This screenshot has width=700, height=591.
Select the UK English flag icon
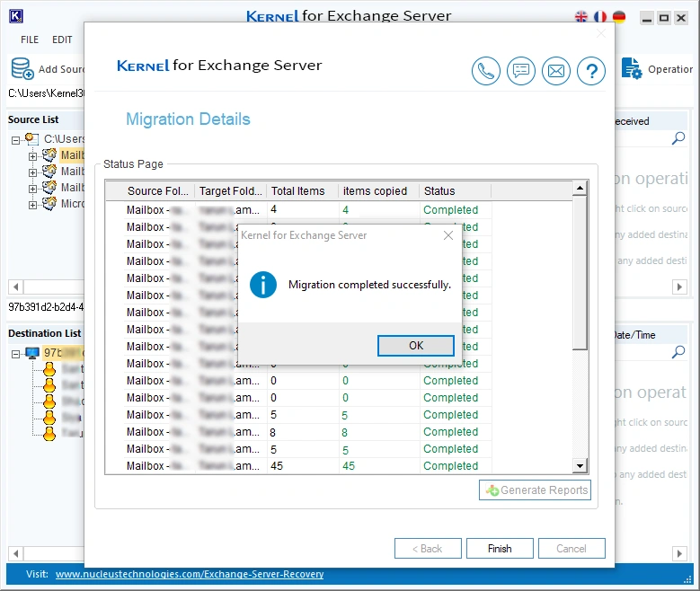(581, 17)
